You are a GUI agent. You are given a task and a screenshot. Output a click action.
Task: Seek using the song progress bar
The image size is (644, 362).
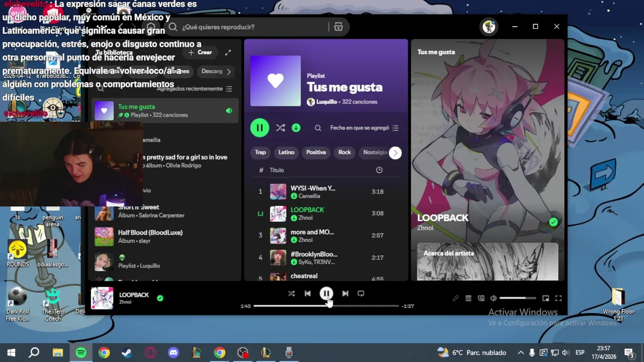point(326,306)
